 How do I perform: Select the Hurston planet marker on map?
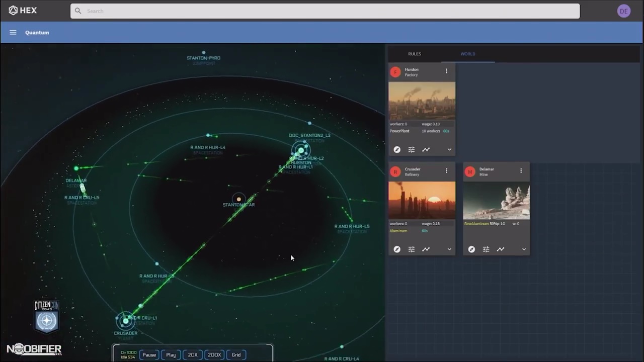click(x=301, y=150)
